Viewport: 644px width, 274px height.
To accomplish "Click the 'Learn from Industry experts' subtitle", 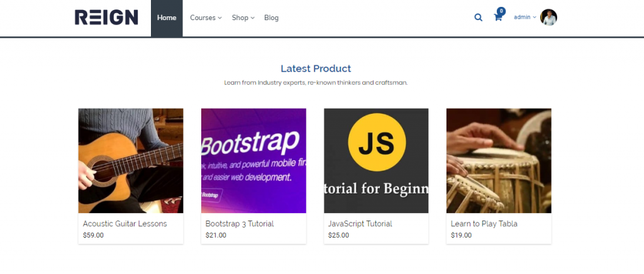I will click(x=316, y=82).
